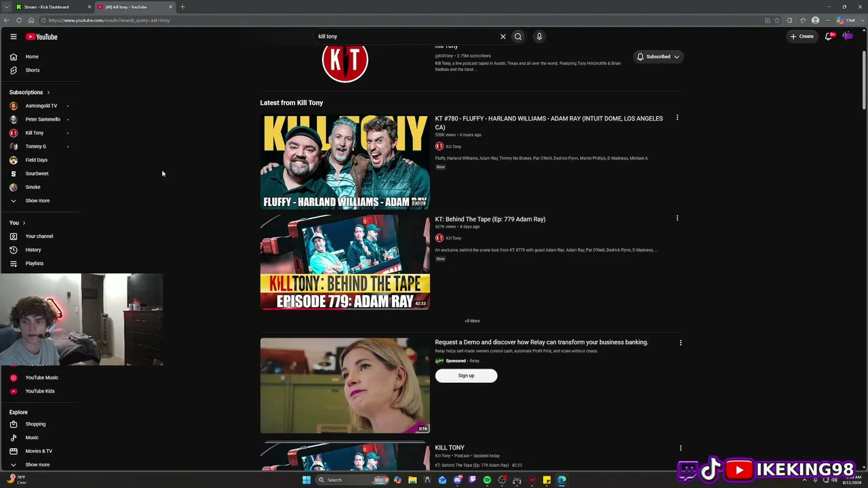Open more options for Behind The Tape video

coord(677,218)
